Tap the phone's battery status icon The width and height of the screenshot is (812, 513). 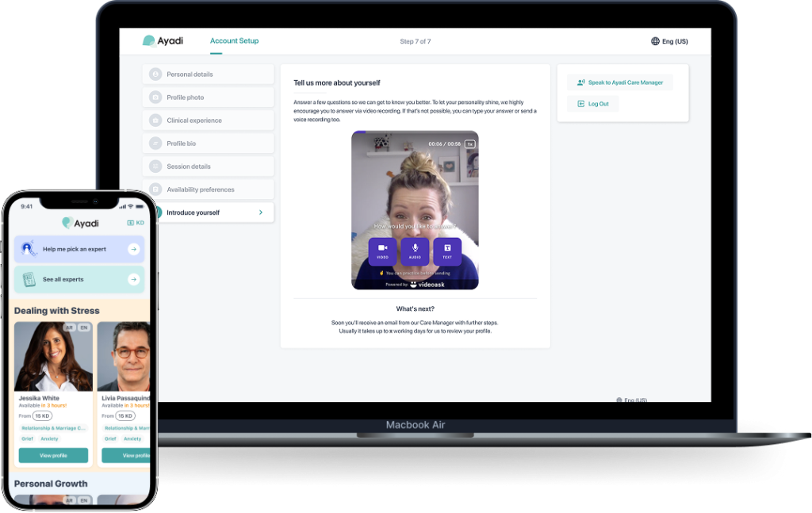point(140,206)
